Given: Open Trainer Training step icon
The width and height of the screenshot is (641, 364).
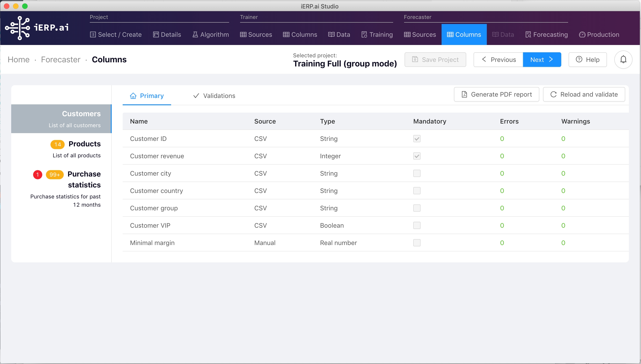Looking at the screenshot, I should [x=364, y=34].
